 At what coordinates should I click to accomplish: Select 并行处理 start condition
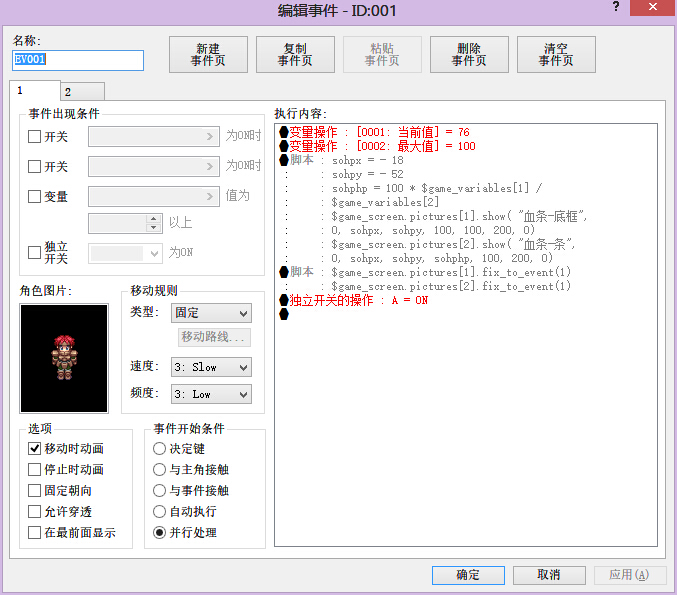coord(159,532)
